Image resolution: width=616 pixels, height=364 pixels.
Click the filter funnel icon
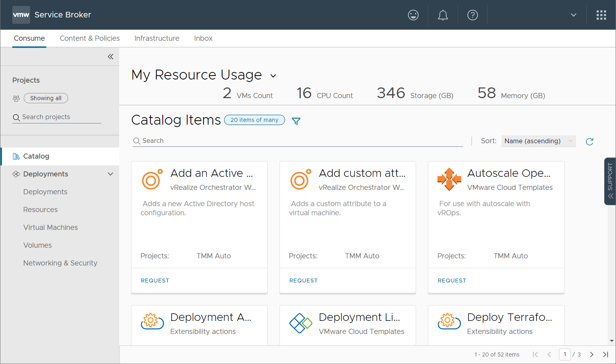296,121
